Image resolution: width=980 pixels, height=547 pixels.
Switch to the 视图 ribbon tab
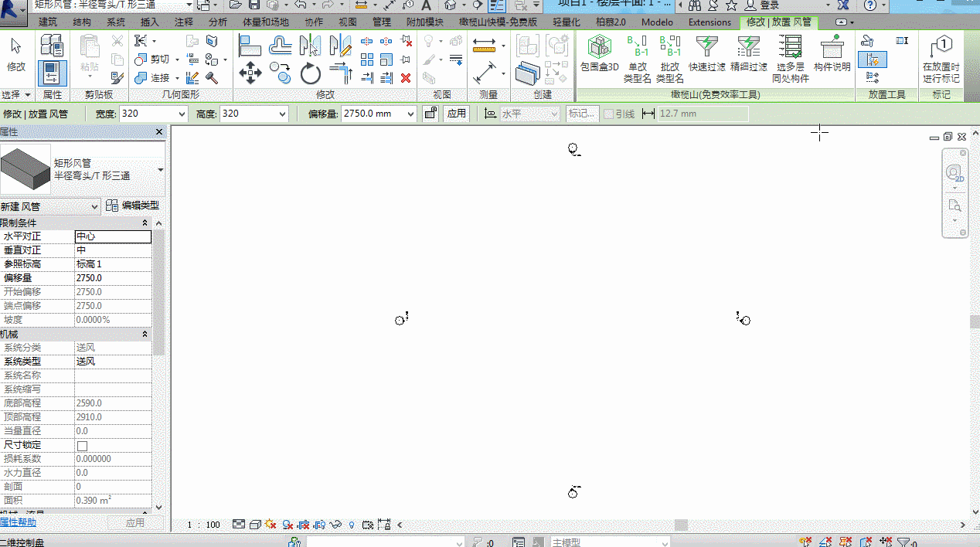pyautogui.click(x=348, y=22)
